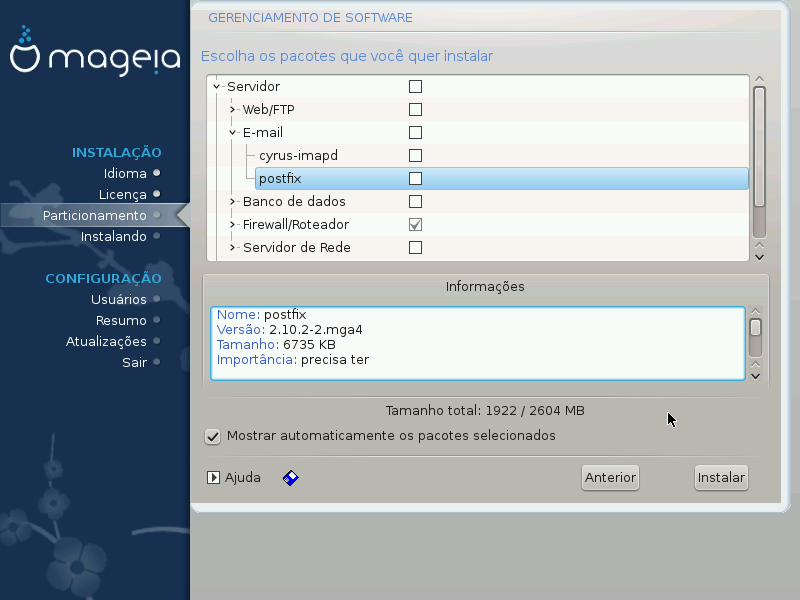Click the floppy disk load/save selection icon
Viewport: 800px width, 600px height.
(291, 478)
